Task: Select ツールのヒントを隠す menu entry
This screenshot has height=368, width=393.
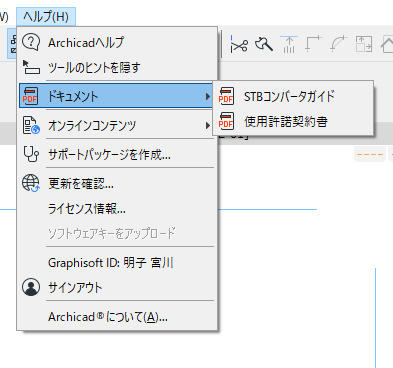Action: click(x=116, y=68)
